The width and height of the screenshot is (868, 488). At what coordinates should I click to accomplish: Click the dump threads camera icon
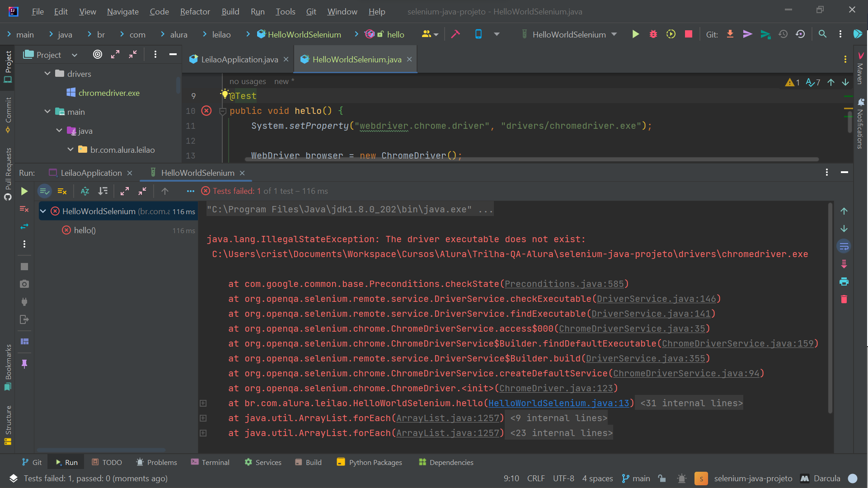[x=24, y=284]
